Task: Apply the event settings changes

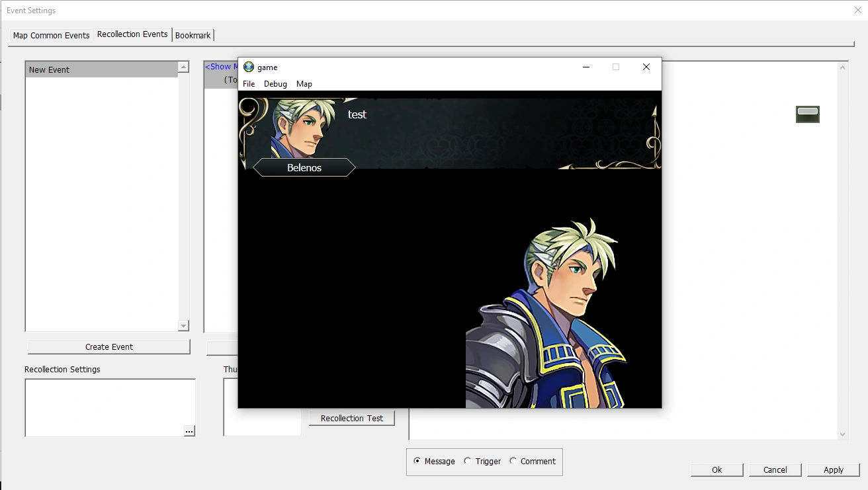Action: point(834,470)
